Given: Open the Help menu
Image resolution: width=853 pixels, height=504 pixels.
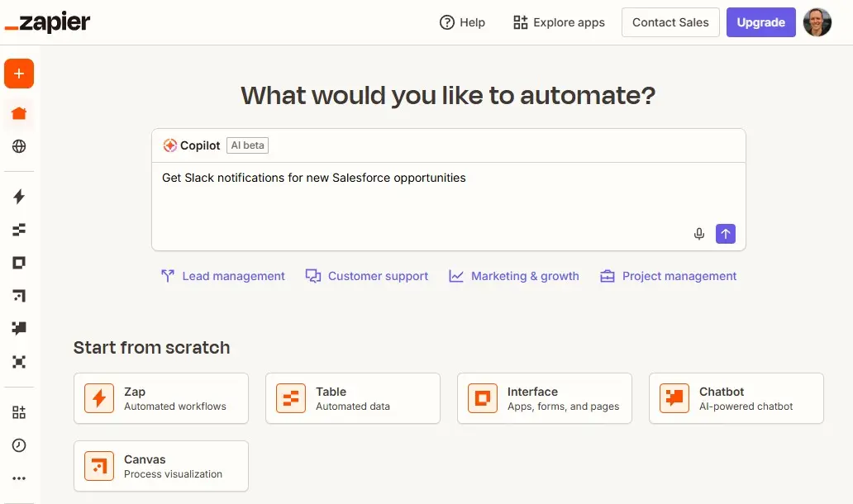Looking at the screenshot, I should pyautogui.click(x=462, y=22).
